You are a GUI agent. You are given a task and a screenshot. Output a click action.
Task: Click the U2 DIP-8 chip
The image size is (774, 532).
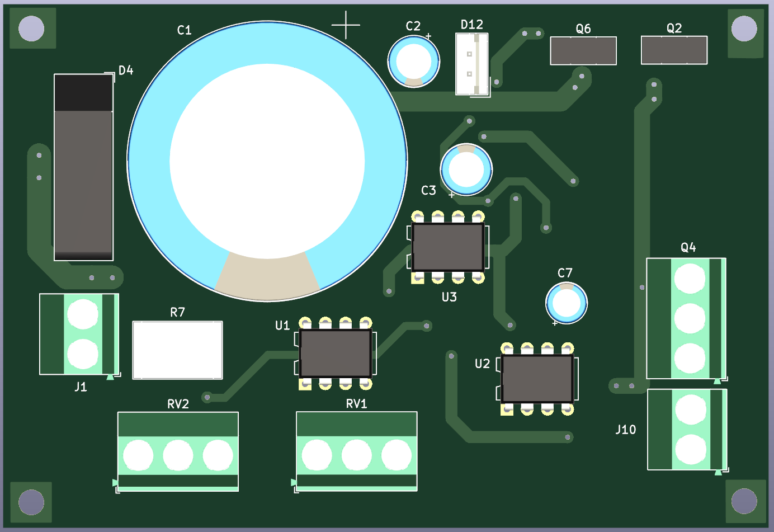coord(537,379)
